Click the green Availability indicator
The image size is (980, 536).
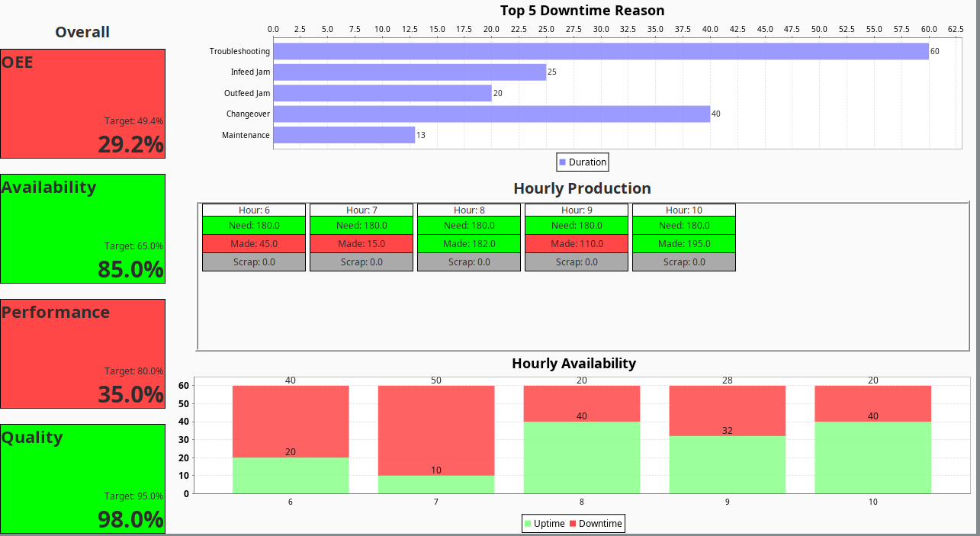point(82,229)
